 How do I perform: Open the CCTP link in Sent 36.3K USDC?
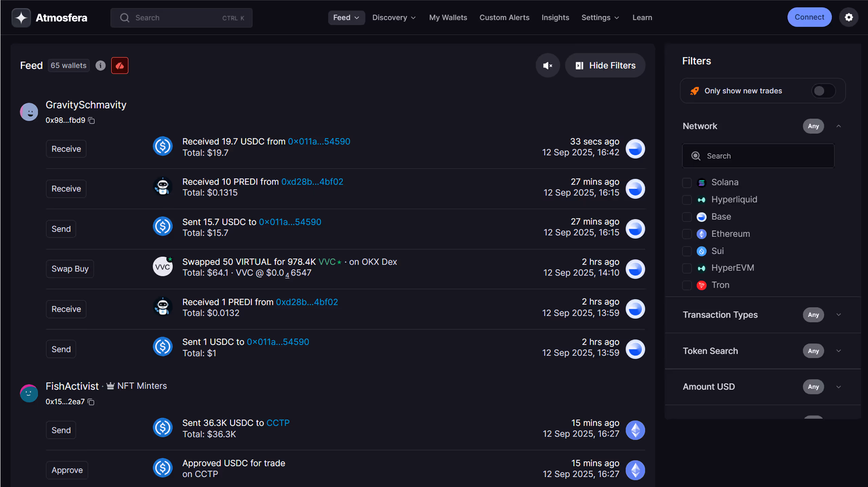point(278,423)
